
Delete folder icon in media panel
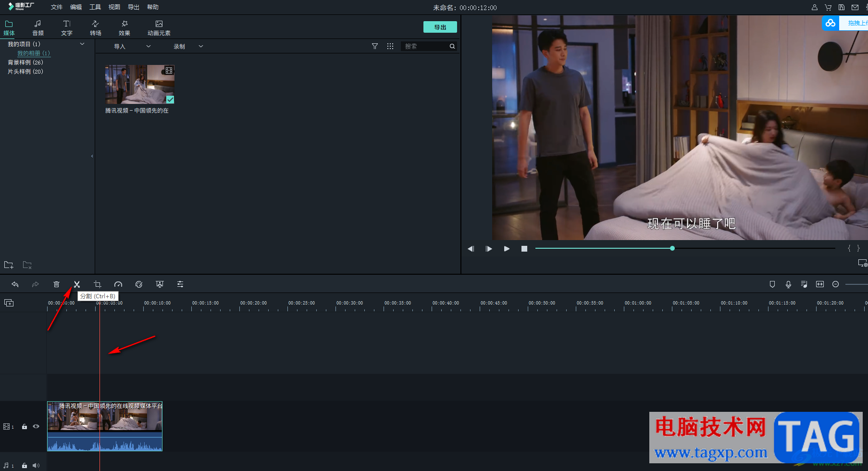pos(27,265)
